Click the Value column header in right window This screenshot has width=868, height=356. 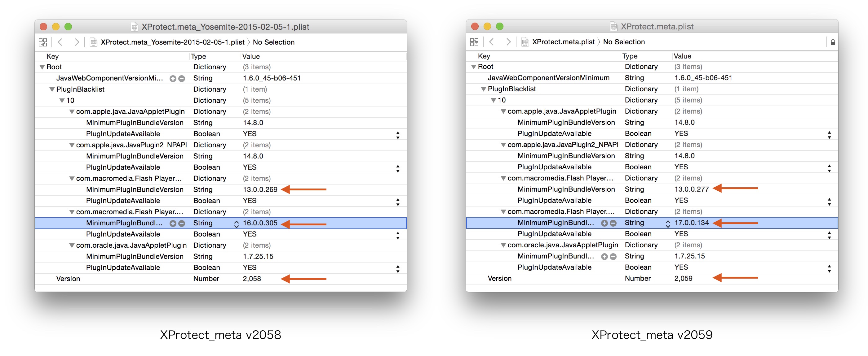pos(682,56)
